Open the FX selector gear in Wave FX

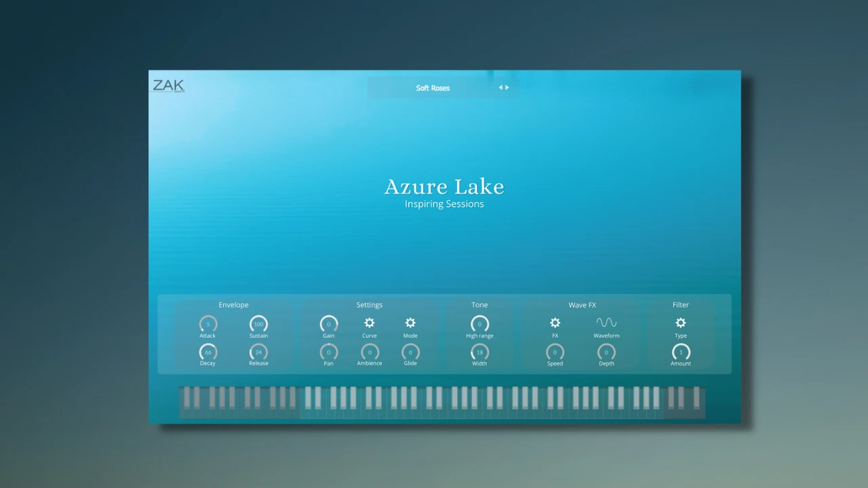point(555,323)
